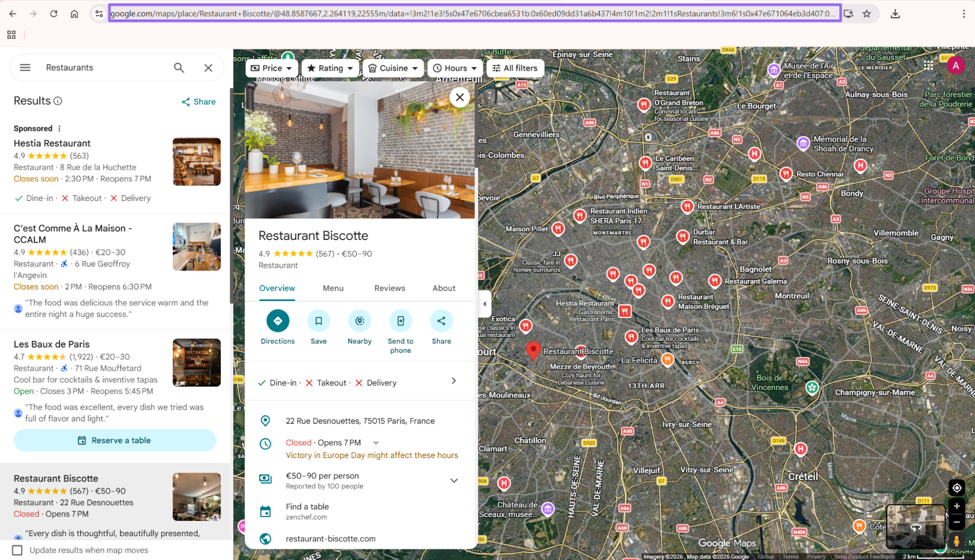
Task: Open the layers satellite thumbnail
Action: (x=915, y=527)
